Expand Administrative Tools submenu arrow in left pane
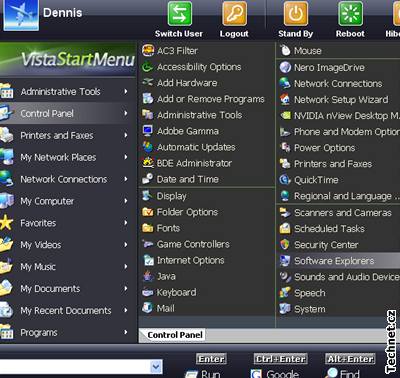This screenshot has height=378, width=400. [x=126, y=91]
